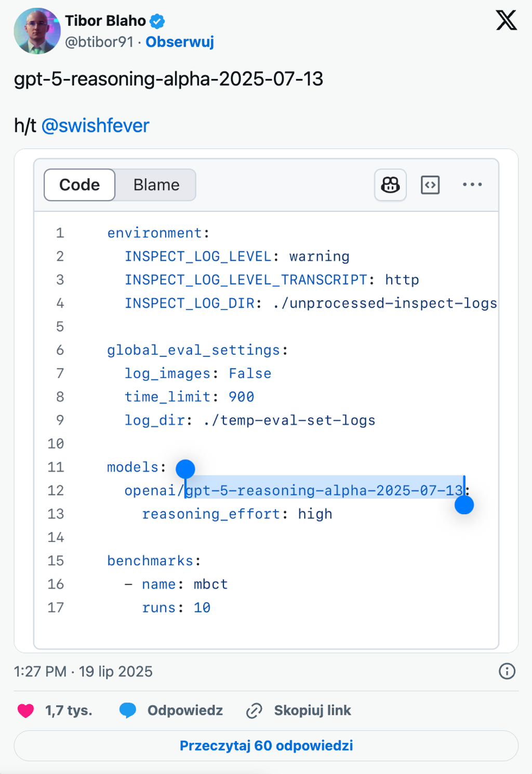Viewport: 532px width, 774px height.
Task: Click the highlighted gpt-5-reasoning-alpha-2025-07-13 text in code
Action: point(324,490)
